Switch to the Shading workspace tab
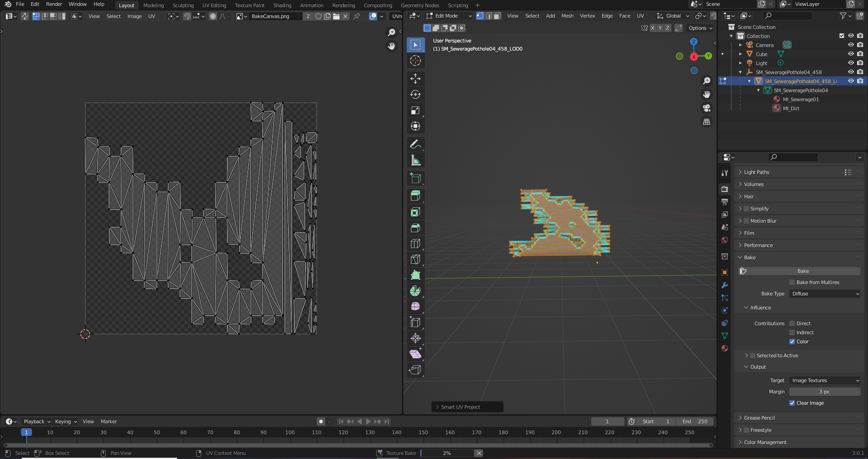 (282, 5)
